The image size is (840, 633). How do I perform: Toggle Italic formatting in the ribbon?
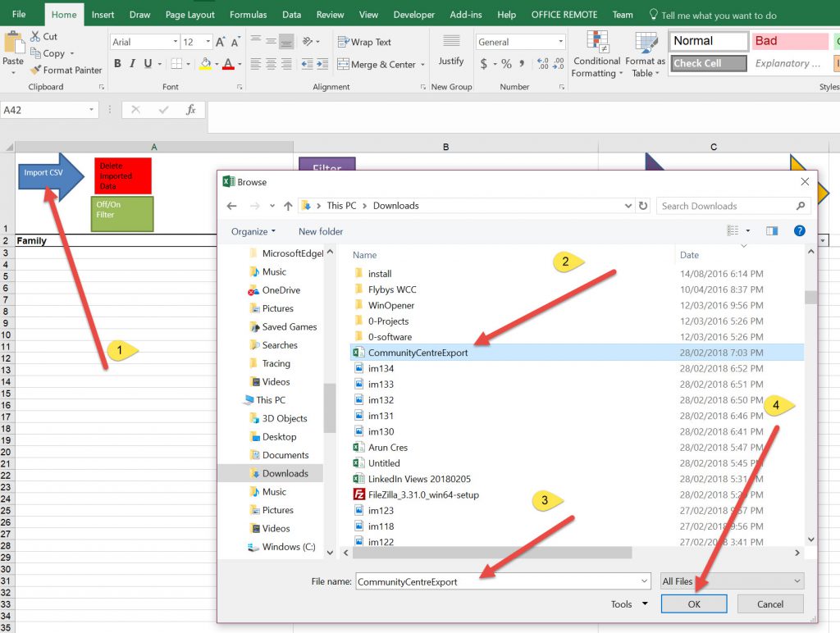(133, 64)
